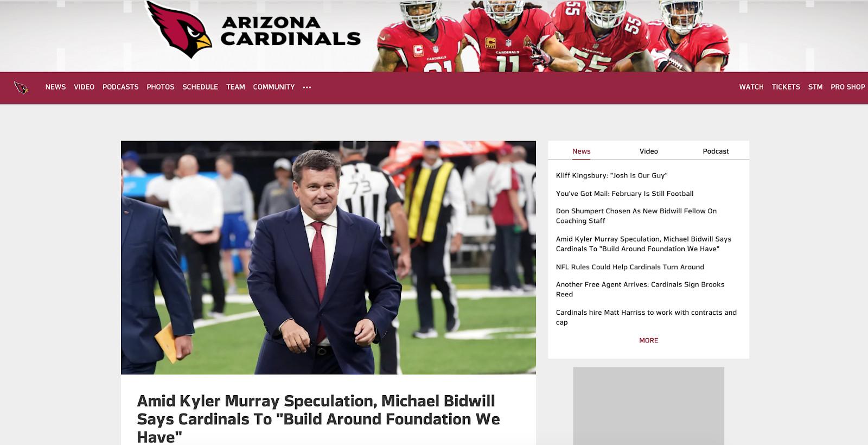Screen dimensions: 868x445
Task: Read 'NFL Rules Could Help Cardinals Turn Around'
Action: click(x=630, y=267)
